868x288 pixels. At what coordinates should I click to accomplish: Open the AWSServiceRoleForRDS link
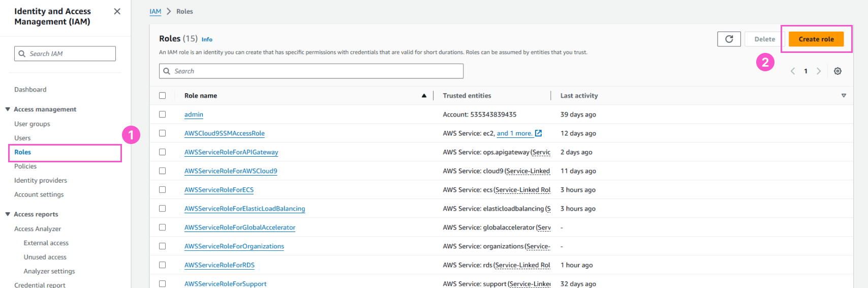coord(220,265)
